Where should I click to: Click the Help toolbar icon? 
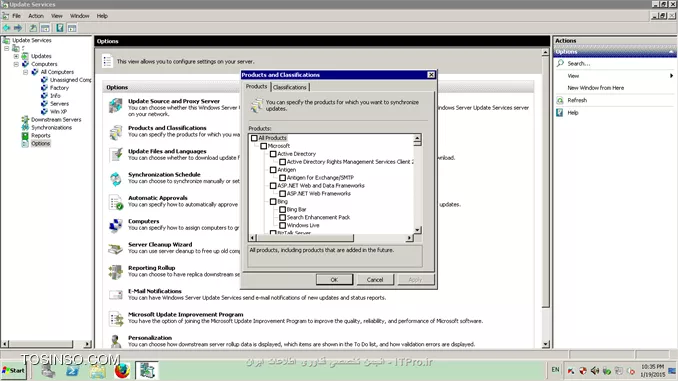(x=60, y=28)
